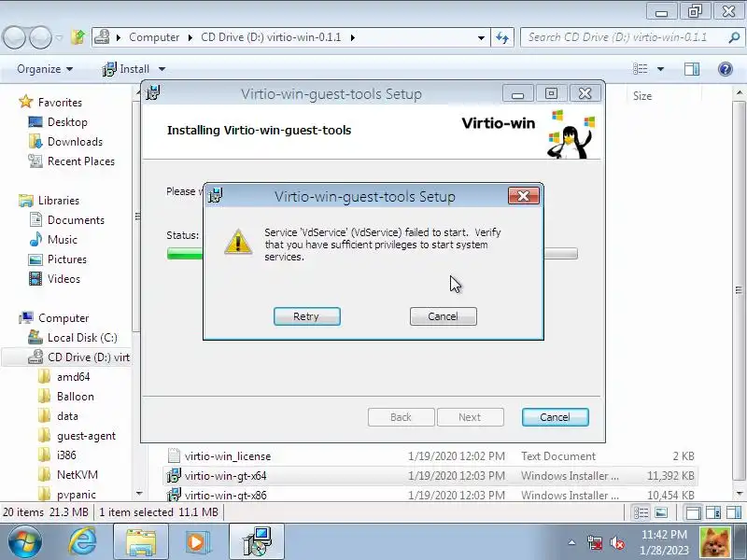Select Favorites in navigation pane
The height and width of the screenshot is (560, 747).
pyautogui.click(x=50, y=103)
